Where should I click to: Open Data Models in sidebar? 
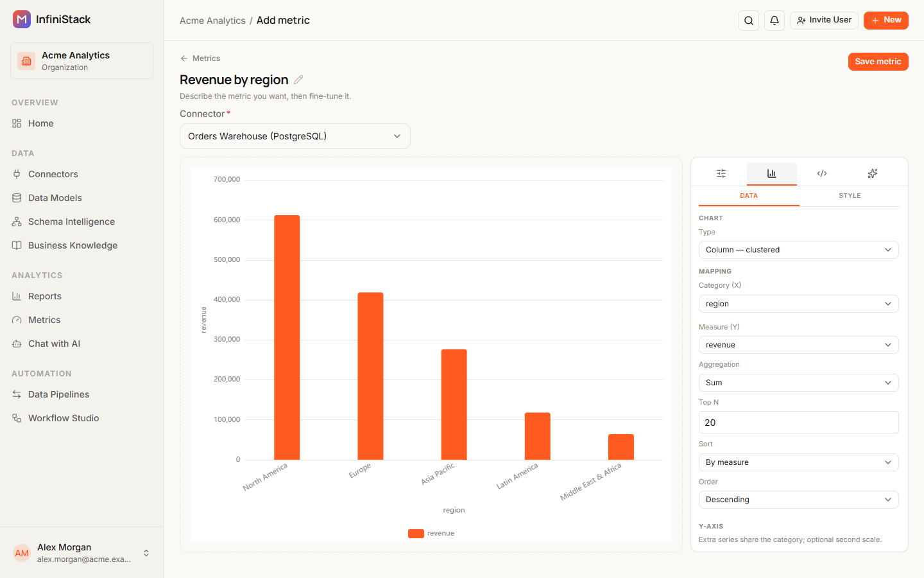click(x=82, y=198)
